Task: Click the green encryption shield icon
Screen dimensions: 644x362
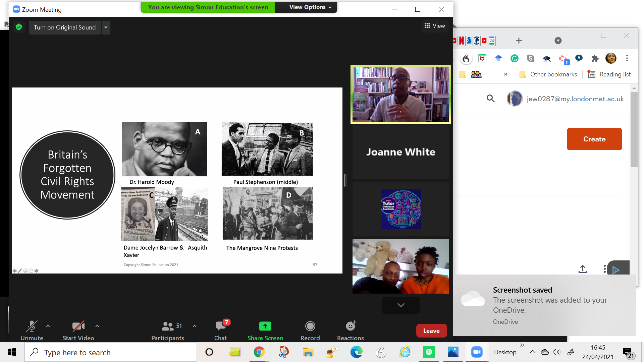Action: click(19, 27)
